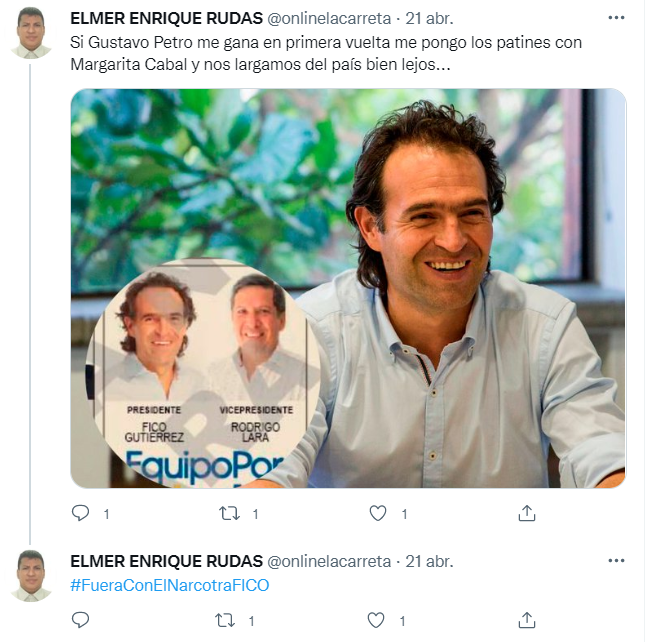Open the 21 abr. timestamp of second tweet
Screen dimensions: 649x642
point(429,561)
